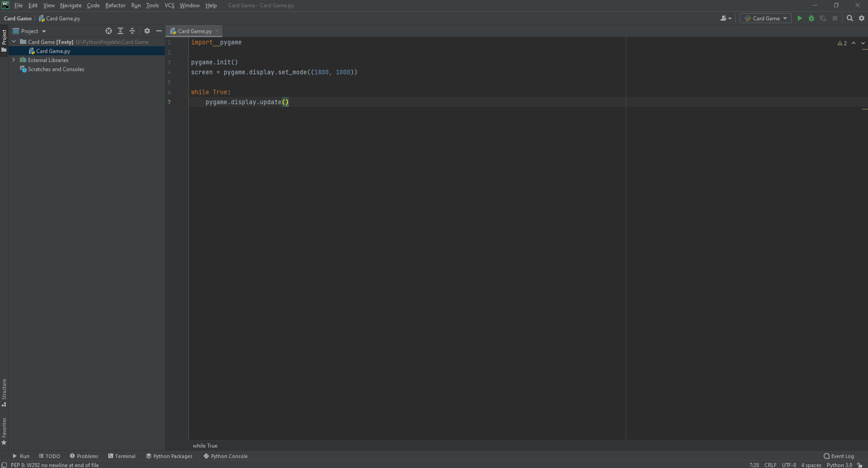The height and width of the screenshot is (468, 868).
Task: Click Card Game.py breadcrumb in navigation bar
Action: [x=59, y=19]
